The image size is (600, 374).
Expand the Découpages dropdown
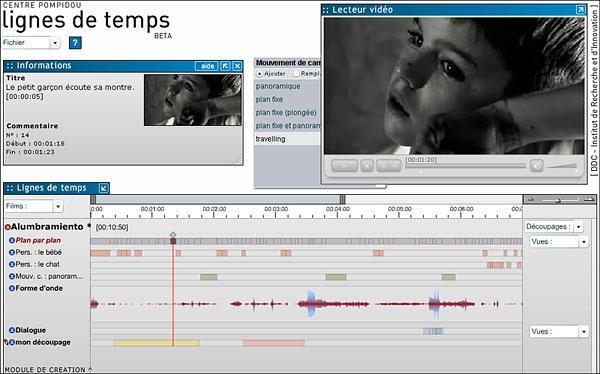click(579, 227)
